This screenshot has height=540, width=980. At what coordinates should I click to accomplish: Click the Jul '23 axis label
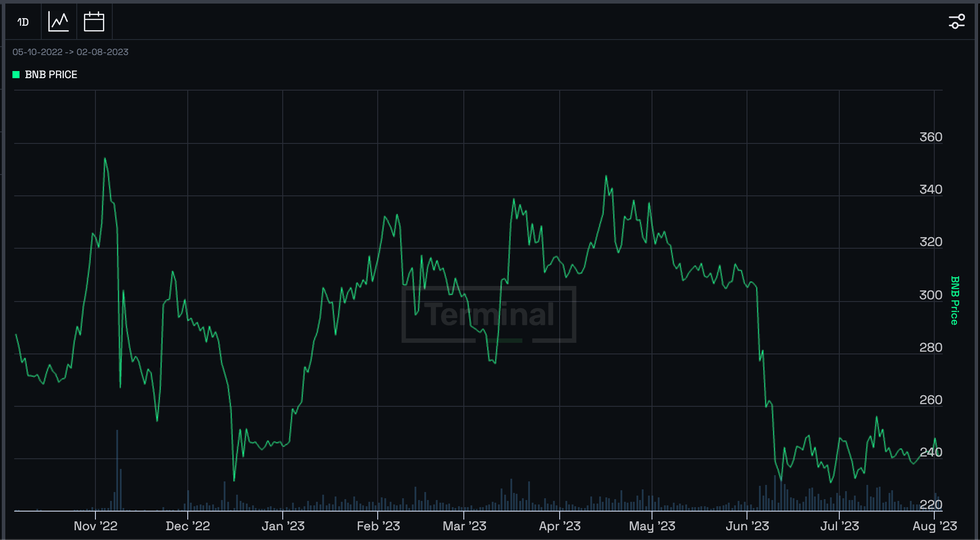(839, 526)
